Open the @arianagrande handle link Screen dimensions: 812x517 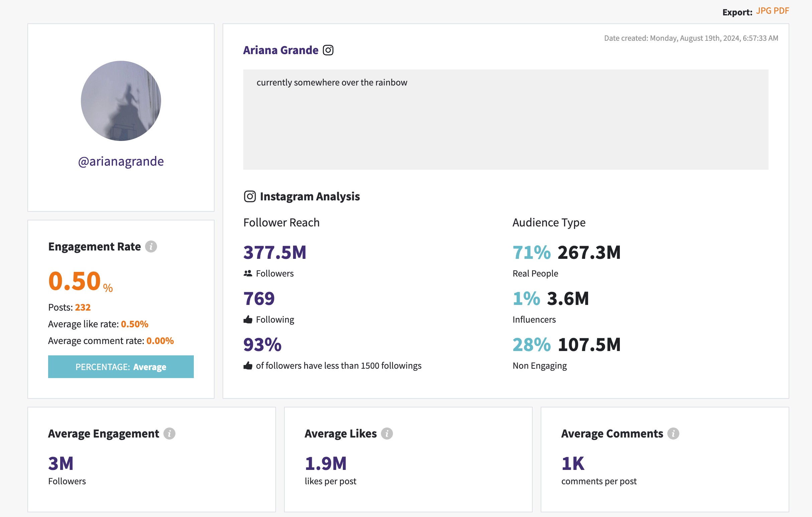click(121, 161)
